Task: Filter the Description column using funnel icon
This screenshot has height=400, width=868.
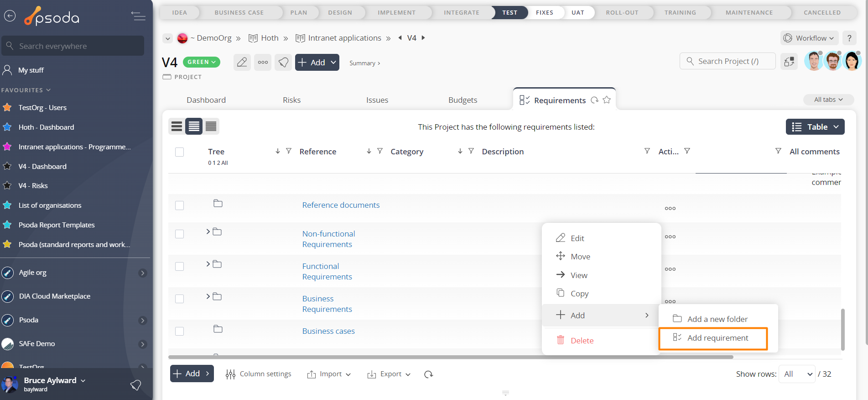Action: click(647, 151)
